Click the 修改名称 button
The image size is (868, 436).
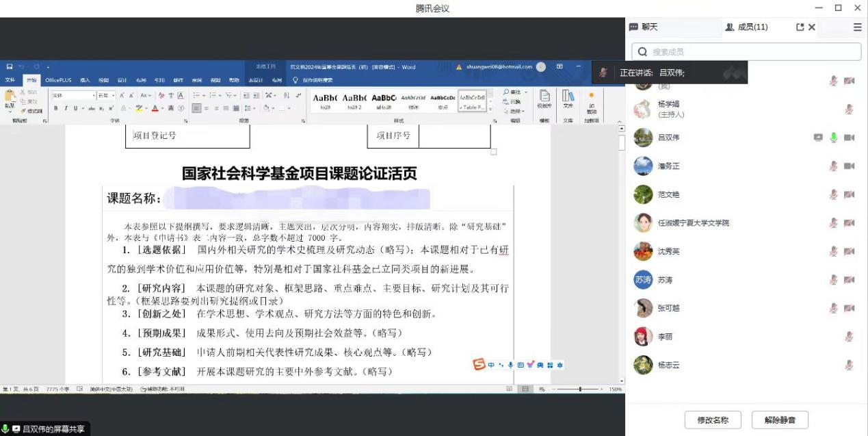713,420
